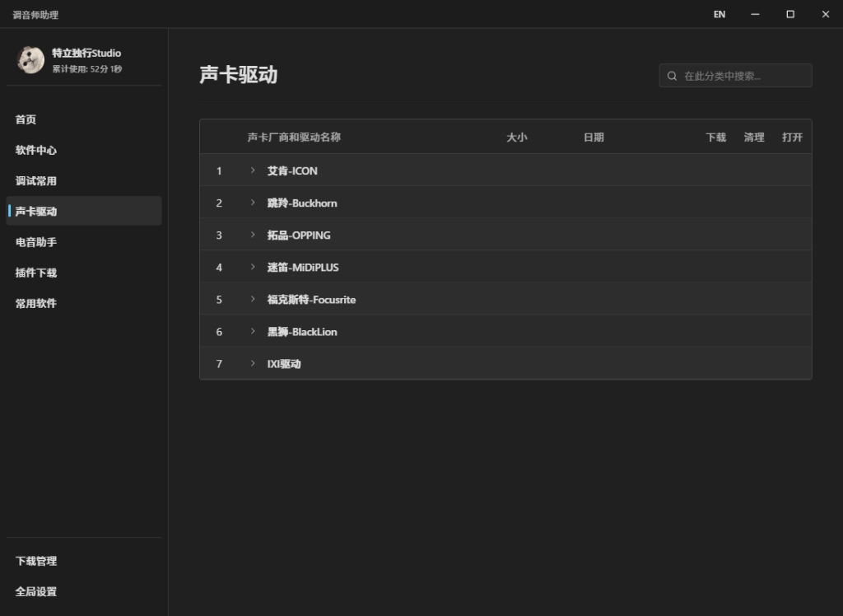Viewport: 843px width, 616px height.
Task: Expand the IXI驱动 row
Action: [254, 363]
